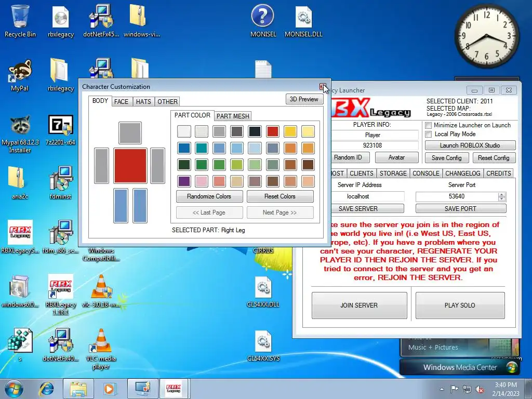The height and width of the screenshot is (399, 532).
Task: Open the fdm_x86_se... installer icon
Action: click(x=60, y=237)
